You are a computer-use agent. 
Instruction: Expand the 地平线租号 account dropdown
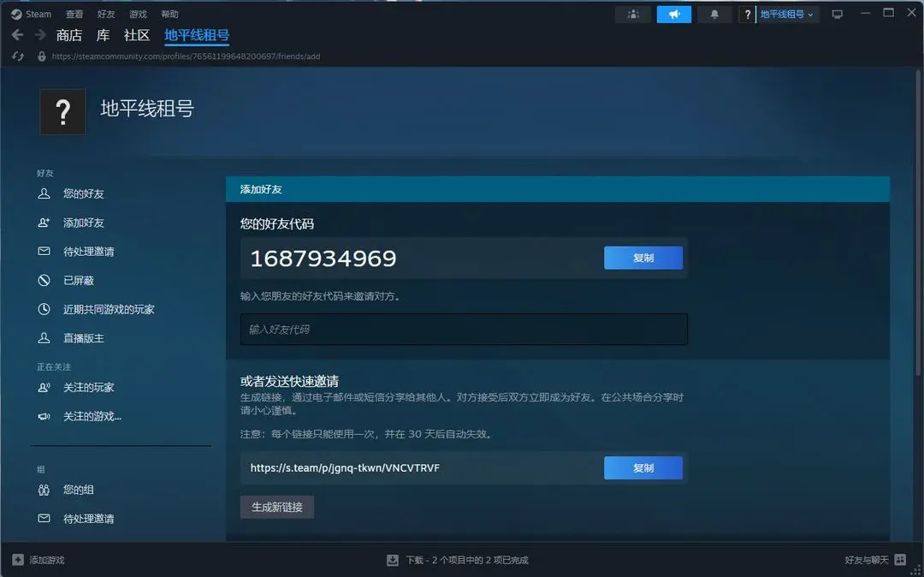(786, 15)
